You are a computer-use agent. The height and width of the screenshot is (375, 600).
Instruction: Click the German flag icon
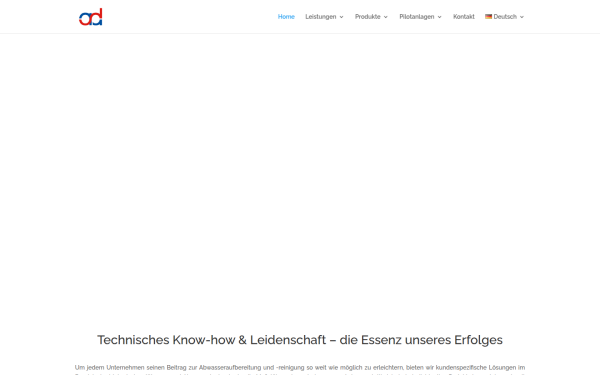pyautogui.click(x=488, y=16)
